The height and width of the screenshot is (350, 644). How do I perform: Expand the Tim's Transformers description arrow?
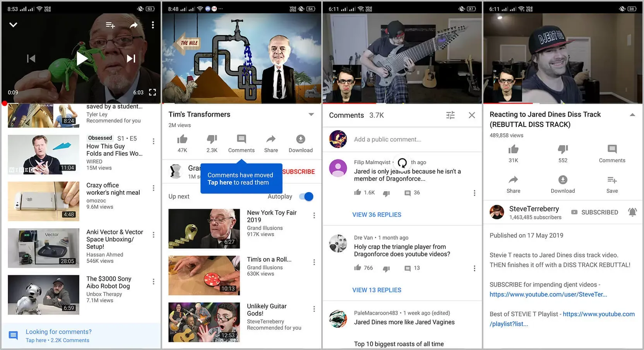coord(311,115)
